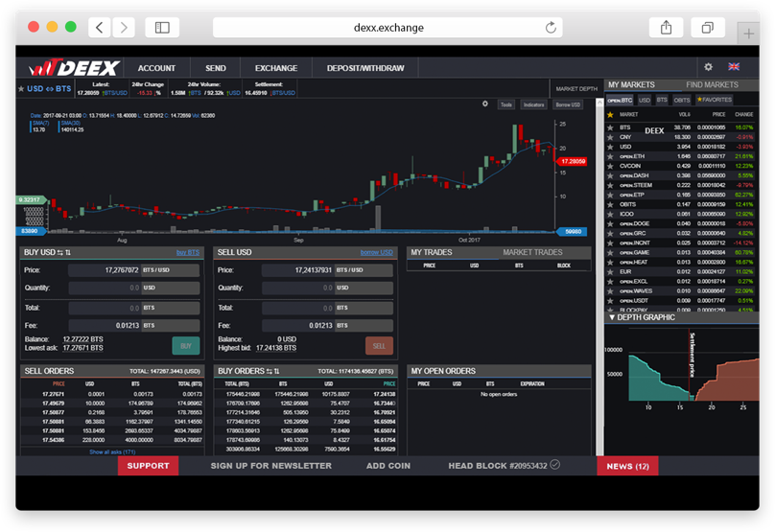Open the chart Tools dropdown
The height and width of the screenshot is (532, 775).
(x=506, y=104)
